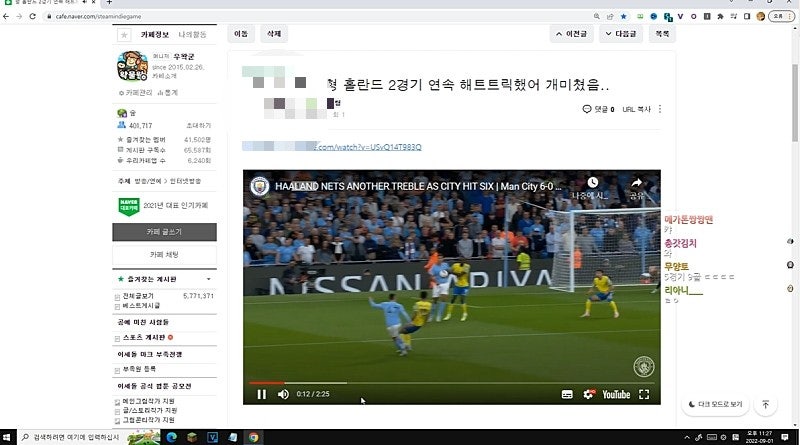The height and width of the screenshot is (445, 800).
Task: Open 부족원 등록 board
Action: 139,369
